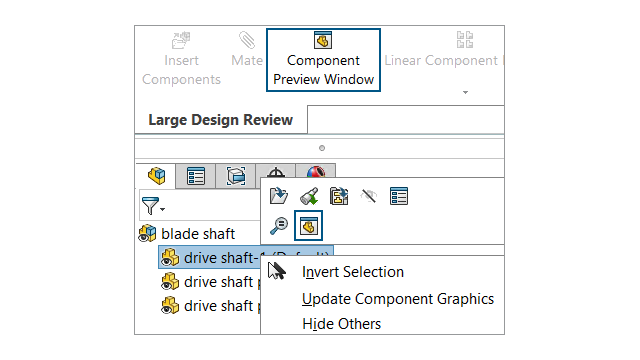
Task: Open the ConfigurationManager tab
Action: coord(236,176)
